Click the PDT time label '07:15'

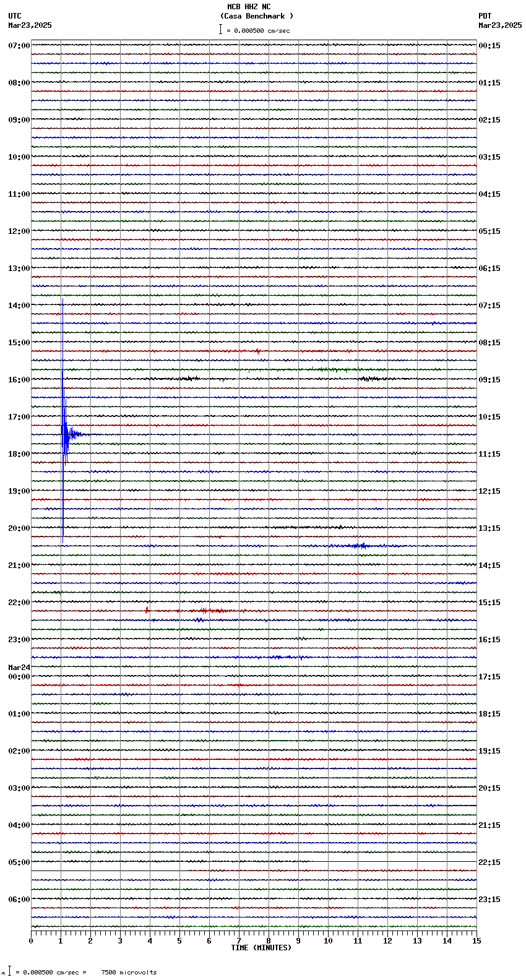coord(489,306)
